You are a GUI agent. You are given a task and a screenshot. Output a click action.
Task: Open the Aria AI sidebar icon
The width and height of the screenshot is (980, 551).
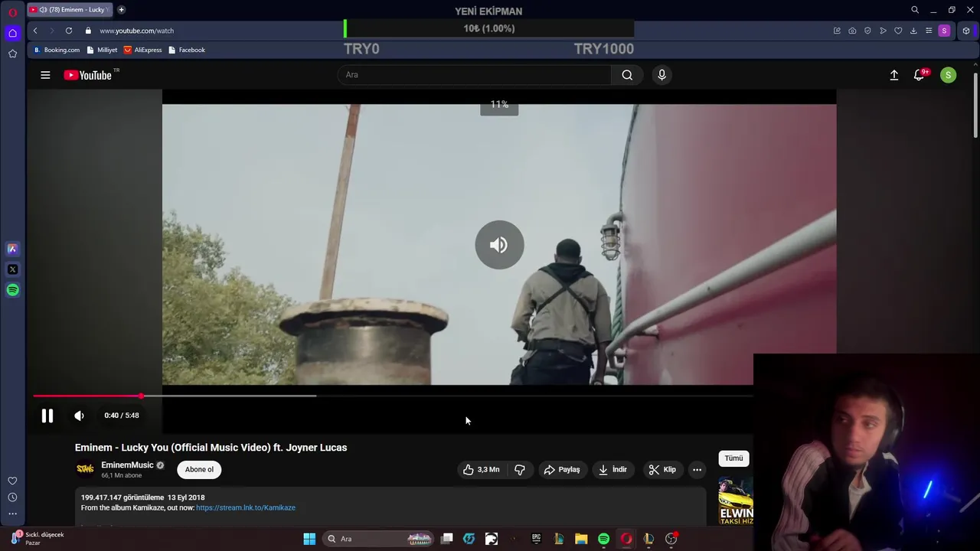pos(12,249)
